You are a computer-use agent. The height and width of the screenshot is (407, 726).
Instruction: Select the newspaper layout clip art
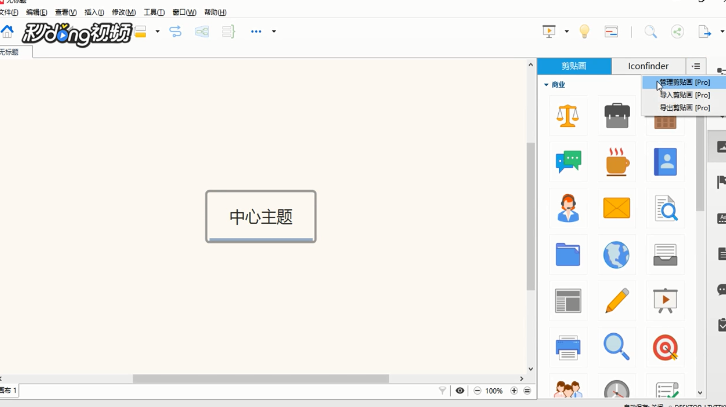coord(568,301)
